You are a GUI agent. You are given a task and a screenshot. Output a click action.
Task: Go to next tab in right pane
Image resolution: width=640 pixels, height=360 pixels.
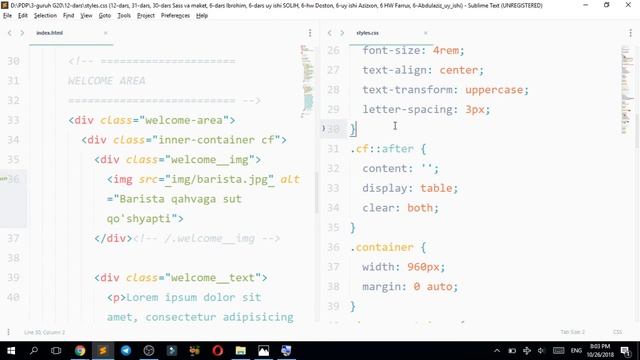[342, 33]
